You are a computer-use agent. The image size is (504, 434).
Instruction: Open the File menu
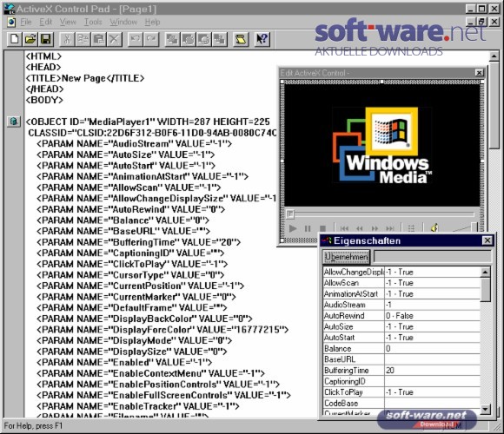26,23
